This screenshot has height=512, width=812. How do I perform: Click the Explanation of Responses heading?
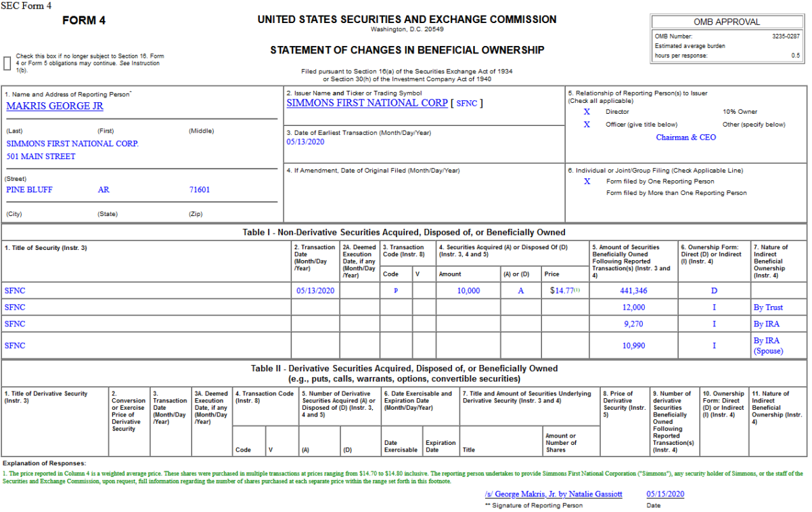(44, 463)
